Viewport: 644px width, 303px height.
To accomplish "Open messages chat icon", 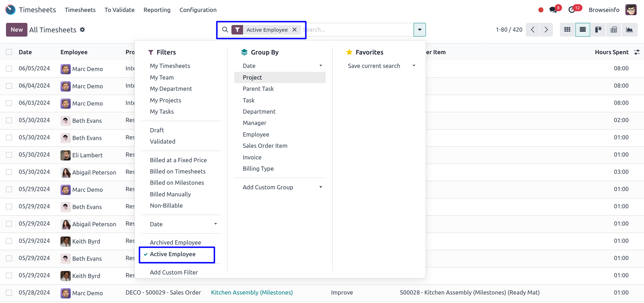I will tap(553, 10).
